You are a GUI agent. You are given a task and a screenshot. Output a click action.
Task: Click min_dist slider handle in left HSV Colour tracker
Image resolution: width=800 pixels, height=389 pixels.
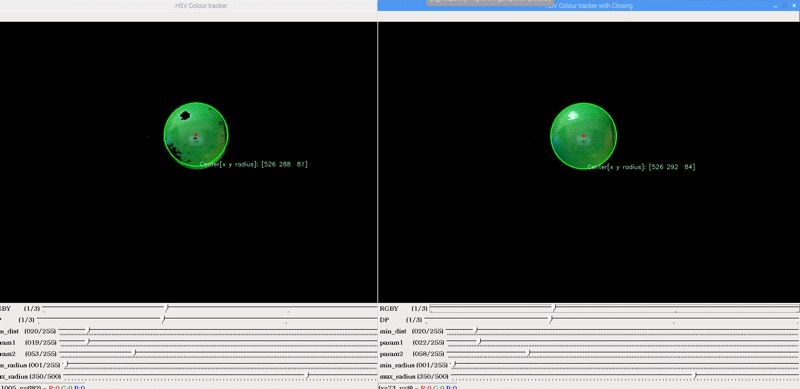[88, 331]
